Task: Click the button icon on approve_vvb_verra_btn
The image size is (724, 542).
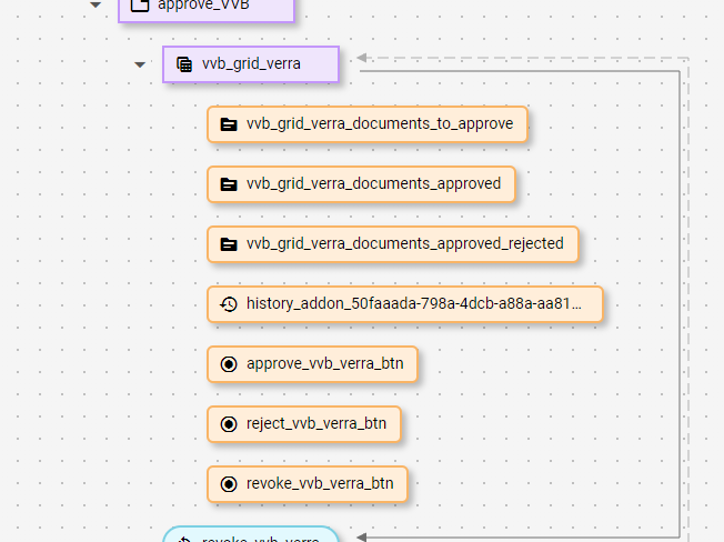Action: (x=228, y=365)
